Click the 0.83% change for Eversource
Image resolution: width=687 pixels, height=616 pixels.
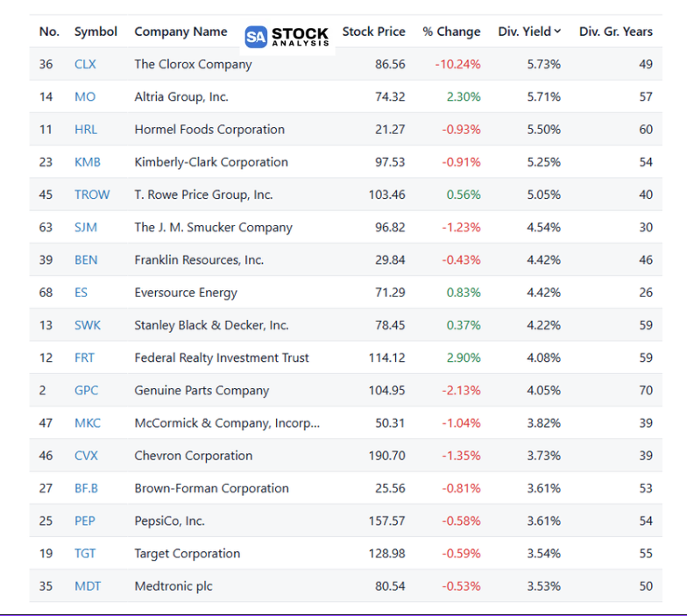[464, 293]
